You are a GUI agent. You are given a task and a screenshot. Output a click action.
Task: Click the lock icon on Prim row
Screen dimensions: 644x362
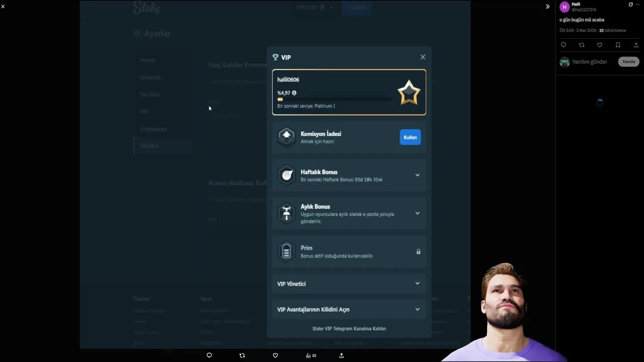[418, 251]
